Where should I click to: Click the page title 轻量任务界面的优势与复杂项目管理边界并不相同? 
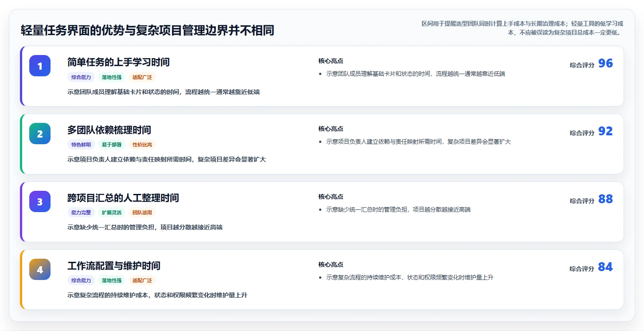147,30
